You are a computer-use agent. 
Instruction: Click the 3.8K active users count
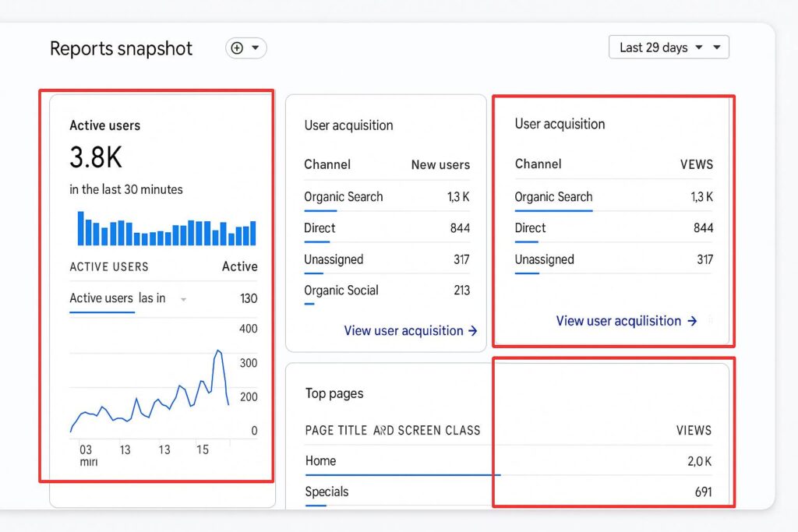point(96,158)
